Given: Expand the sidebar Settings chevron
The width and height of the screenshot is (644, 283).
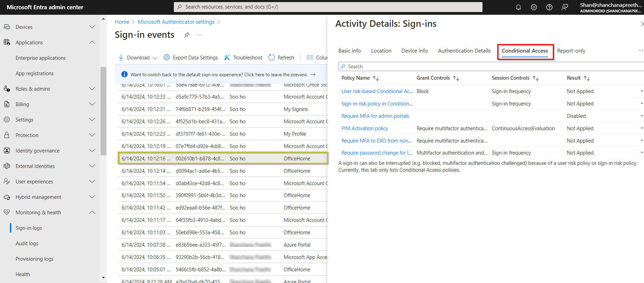Looking at the screenshot, I should click(x=92, y=120).
